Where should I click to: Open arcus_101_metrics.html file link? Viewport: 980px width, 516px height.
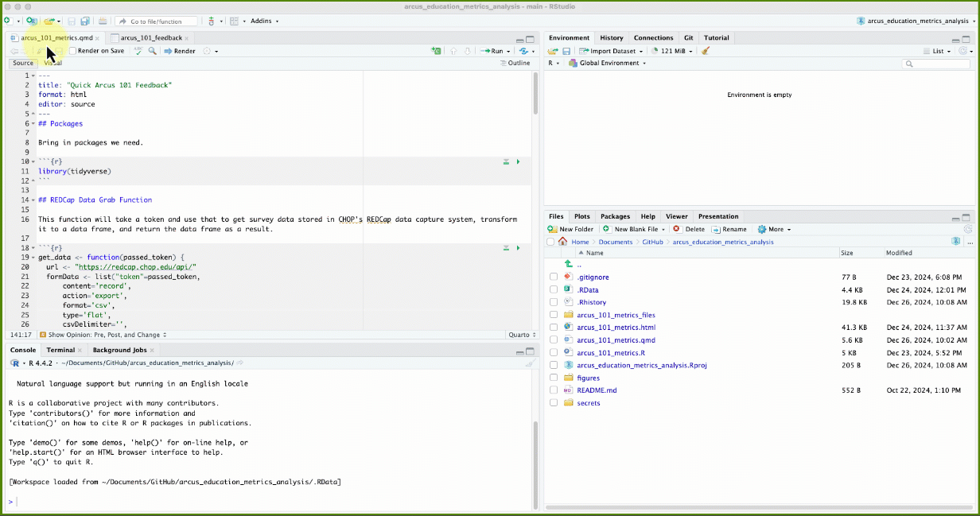point(616,328)
